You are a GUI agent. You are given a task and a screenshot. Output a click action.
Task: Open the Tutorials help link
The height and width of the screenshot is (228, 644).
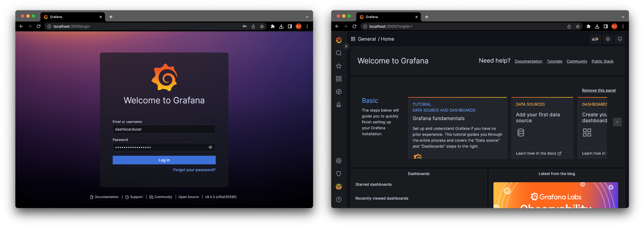[x=554, y=61]
